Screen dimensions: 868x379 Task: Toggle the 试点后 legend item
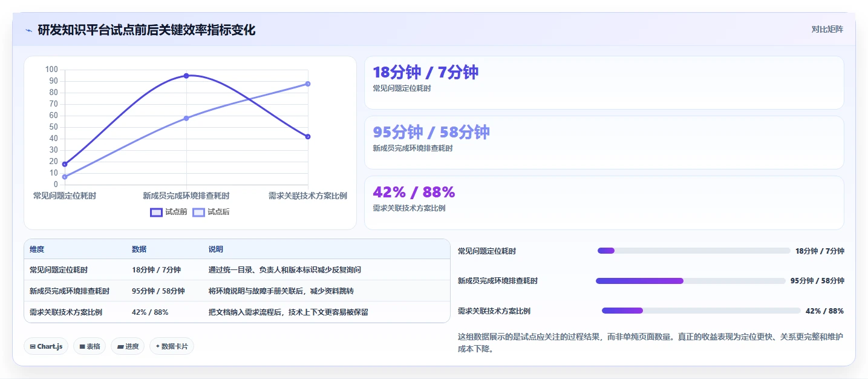tap(211, 212)
